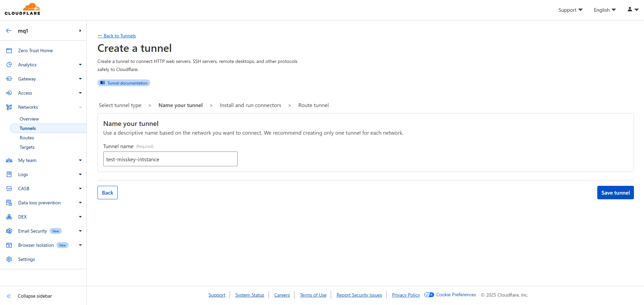Expand the Data loss prevention arrow
Image resolution: width=644 pixels, height=305 pixels.
[x=80, y=203]
